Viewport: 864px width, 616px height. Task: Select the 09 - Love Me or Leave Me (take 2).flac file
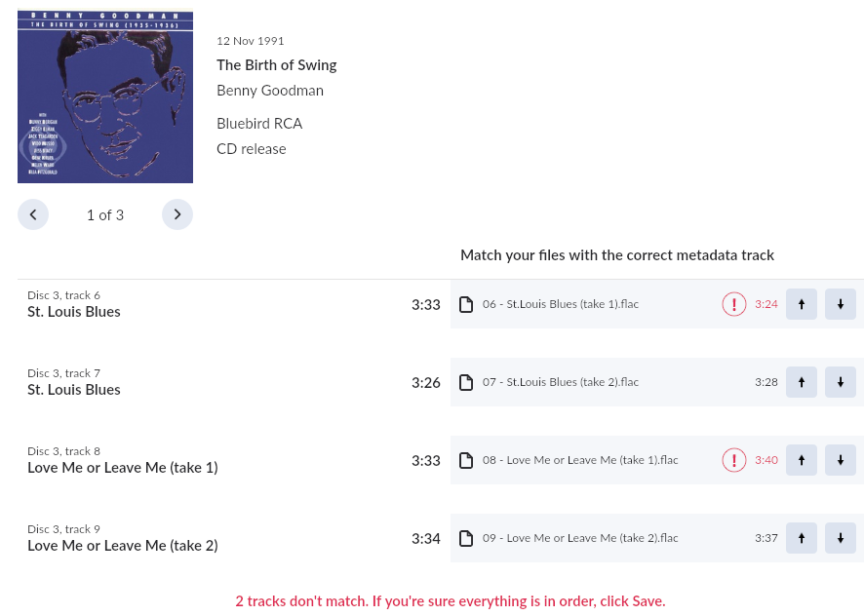coord(580,538)
